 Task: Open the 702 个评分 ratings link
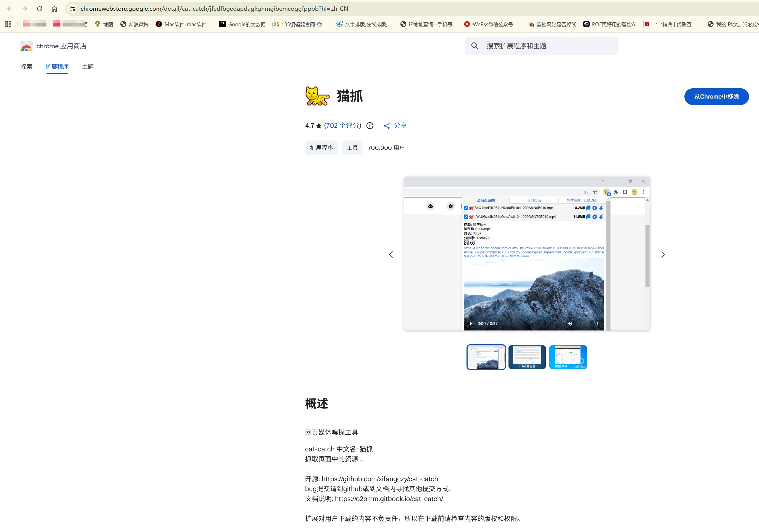click(342, 126)
